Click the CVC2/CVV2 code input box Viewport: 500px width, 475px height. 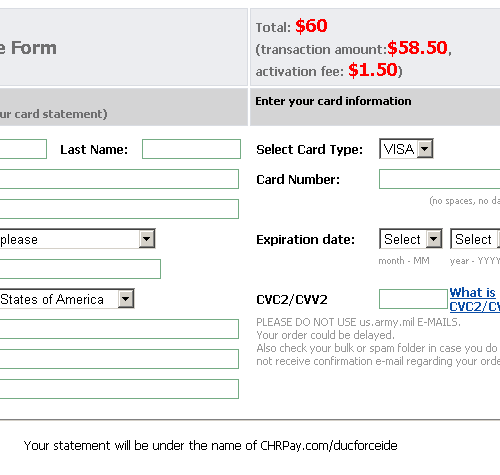[x=413, y=299]
